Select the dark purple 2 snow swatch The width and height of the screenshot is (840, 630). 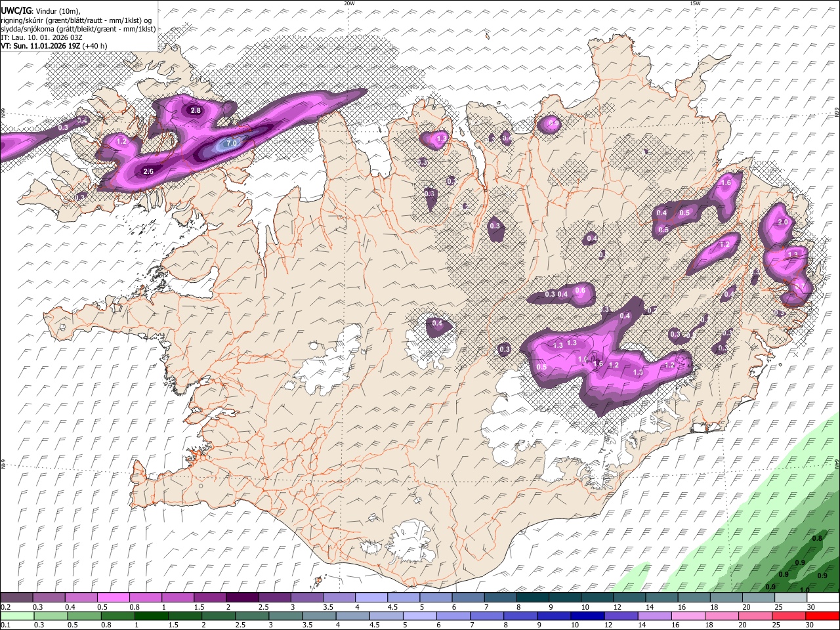pos(241,598)
